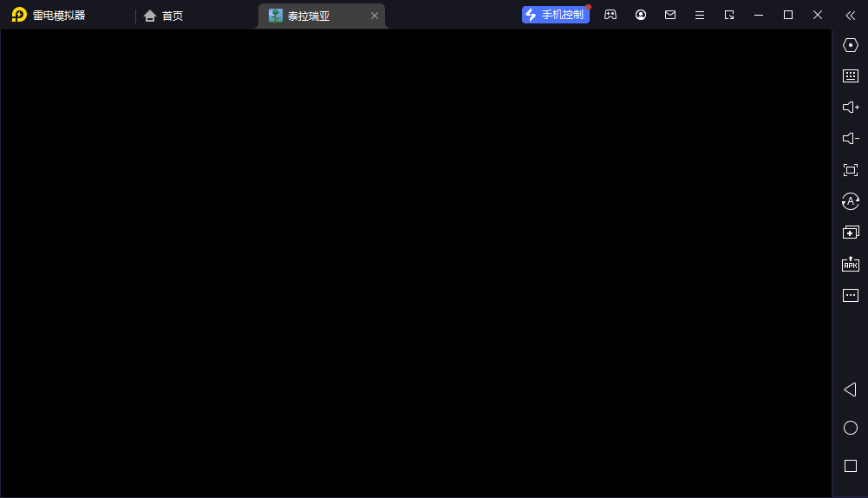This screenshot has width=868, height=498.
Task: Open the settings hexagon icon in sidebar
Action: coord(851,45)
